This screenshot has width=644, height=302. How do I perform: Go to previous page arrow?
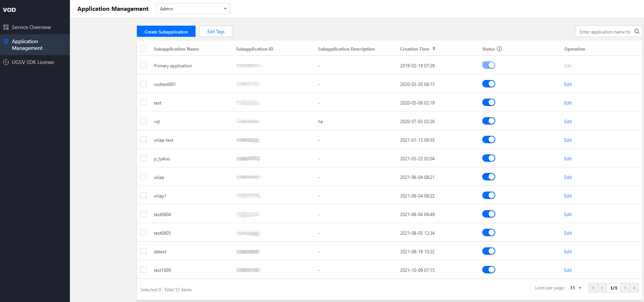tap(602, 288)
